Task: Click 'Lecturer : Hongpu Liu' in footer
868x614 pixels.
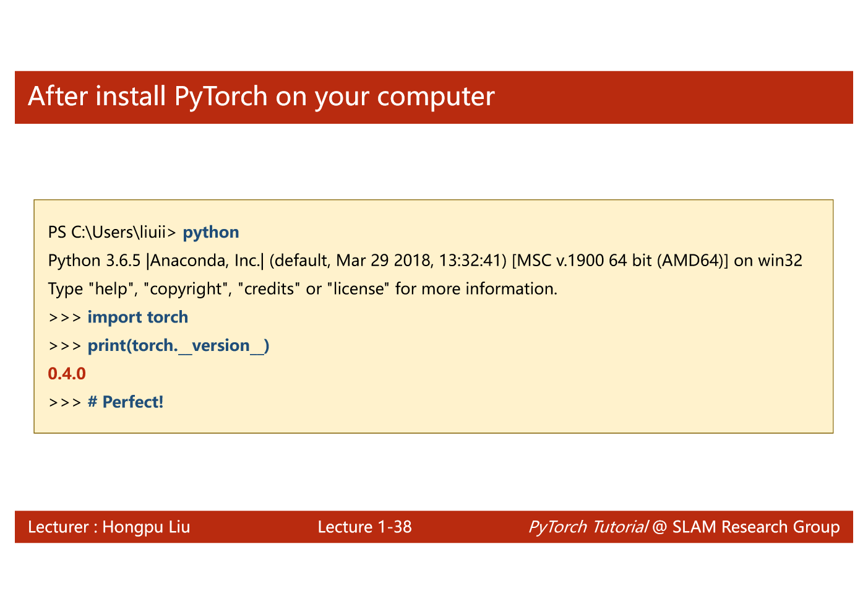Action: click(x=109, y=527)
